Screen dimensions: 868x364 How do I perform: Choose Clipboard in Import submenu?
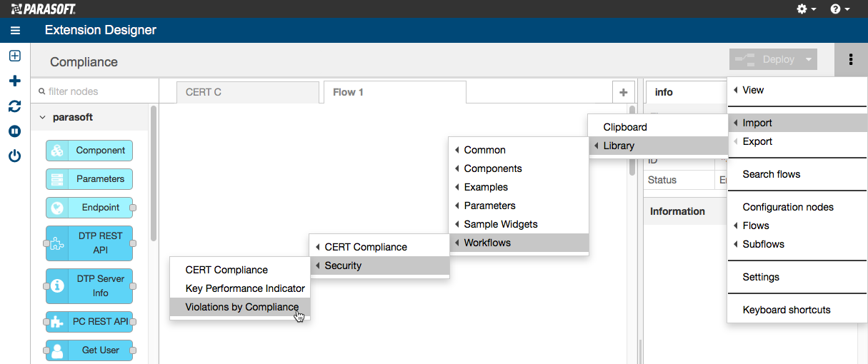(x=657, y=127)
